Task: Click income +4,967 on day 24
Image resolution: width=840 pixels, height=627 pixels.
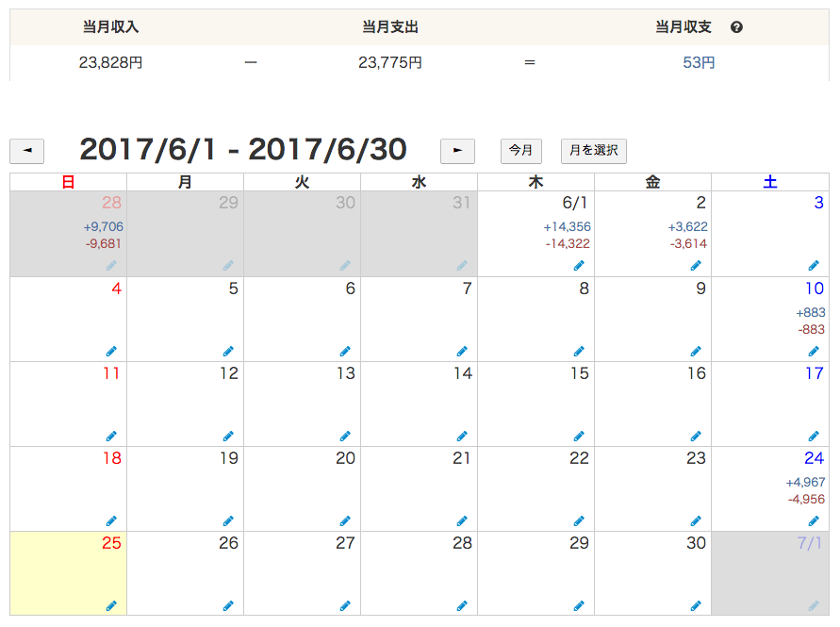Action: tap(805, 483)
